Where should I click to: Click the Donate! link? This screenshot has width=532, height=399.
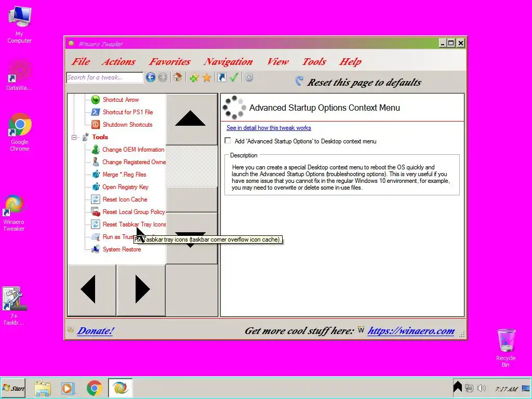[96, 331]
